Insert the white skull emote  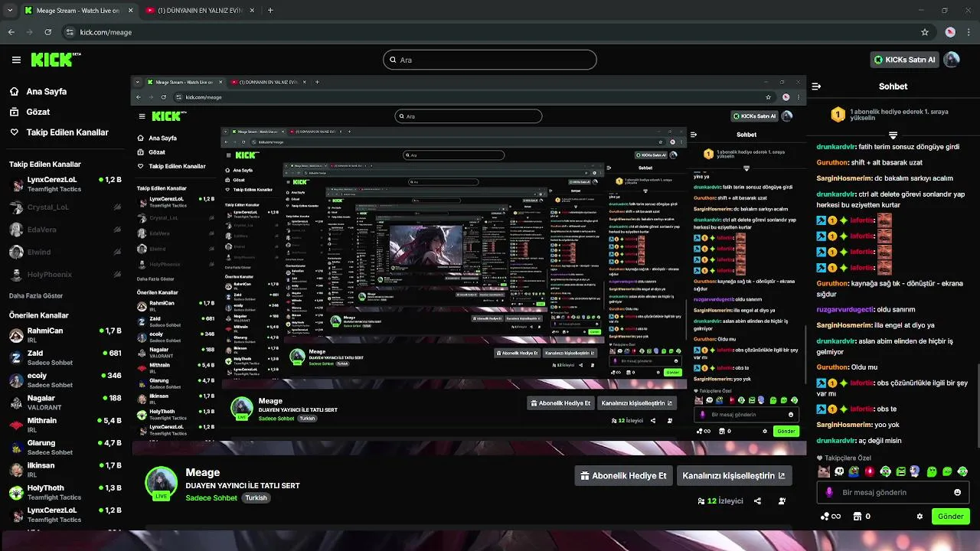click(x=839, y=472)
